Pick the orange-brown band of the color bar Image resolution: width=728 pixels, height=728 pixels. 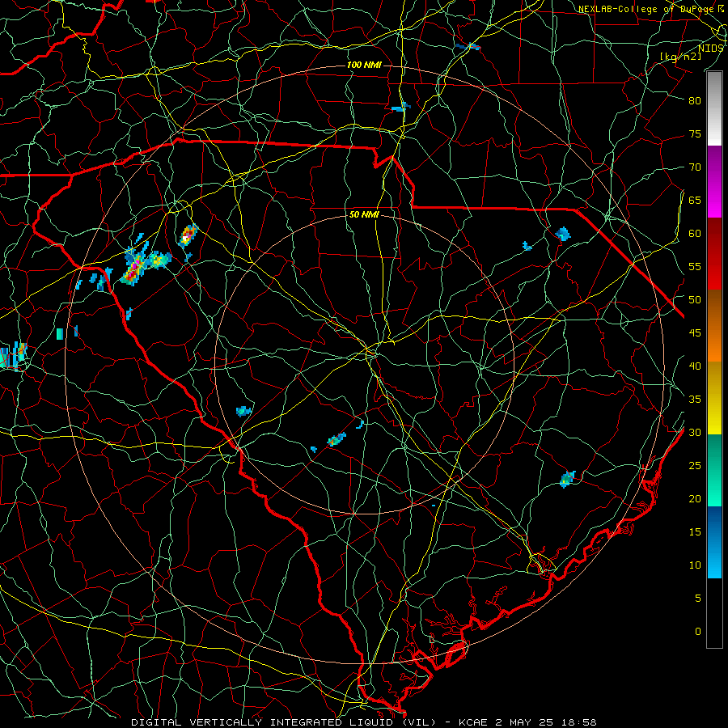click(714, 327)
